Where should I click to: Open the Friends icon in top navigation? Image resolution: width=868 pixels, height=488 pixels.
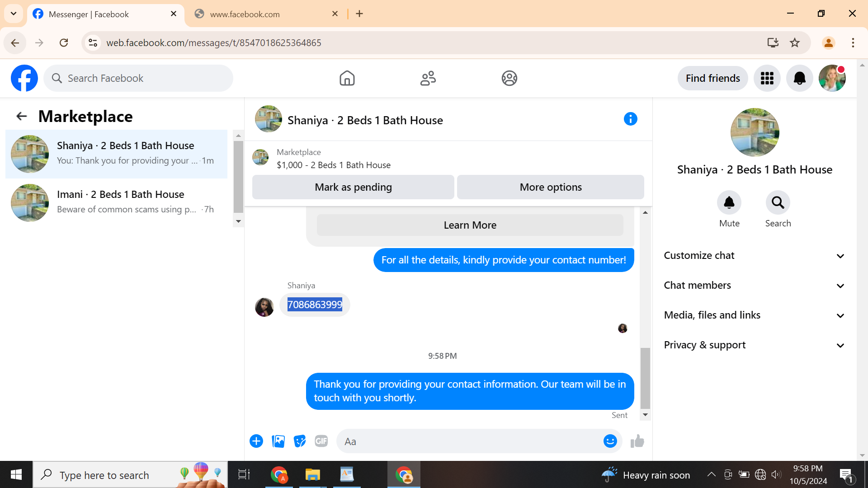coord(428,78)
